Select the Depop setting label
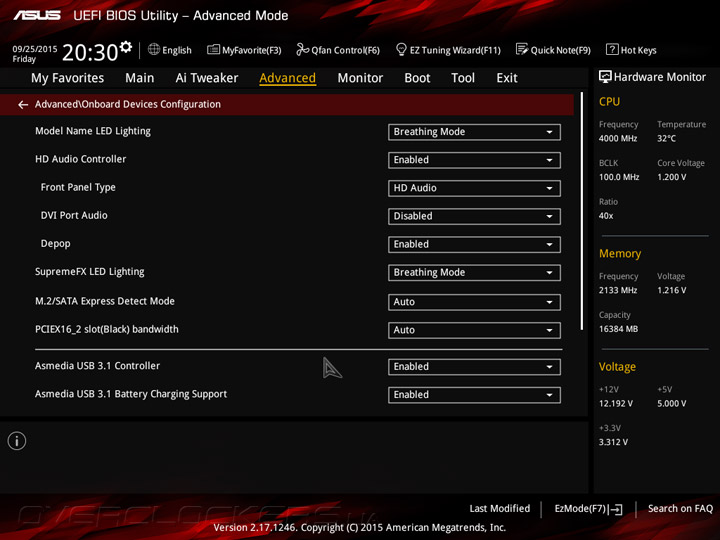This screenshot has width=720, height=540. pos(56,244)
